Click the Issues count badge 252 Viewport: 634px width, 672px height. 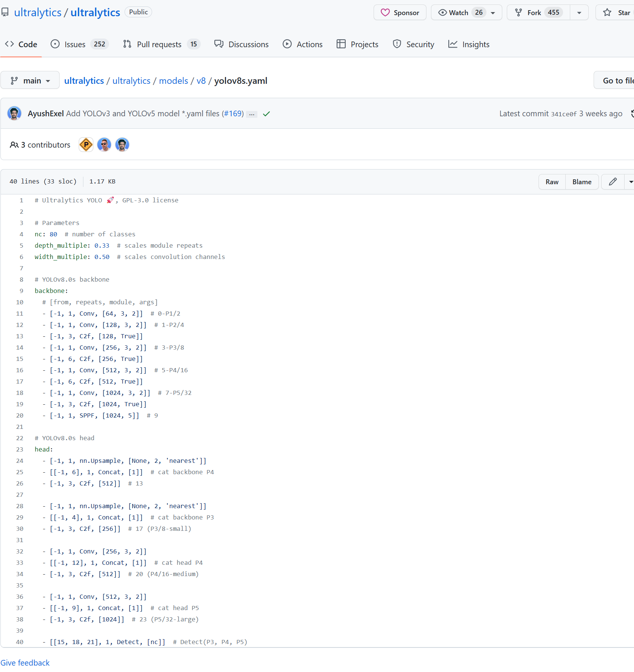100,44
